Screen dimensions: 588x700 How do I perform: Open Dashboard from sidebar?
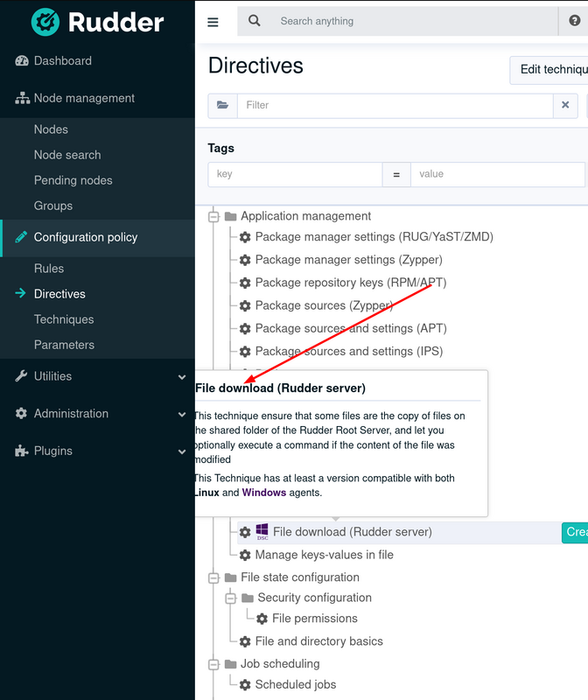click(62, 61)
